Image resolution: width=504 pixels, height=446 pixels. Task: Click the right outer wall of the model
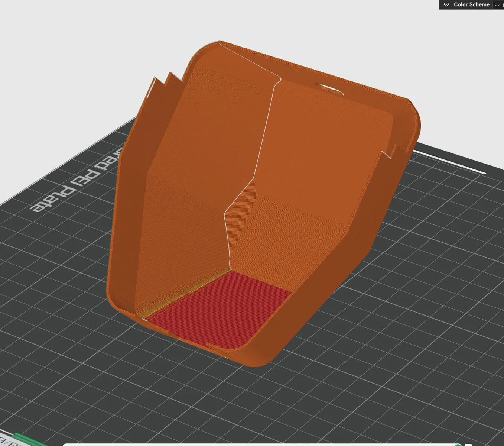pyautogui.click(x=357, y=238)
